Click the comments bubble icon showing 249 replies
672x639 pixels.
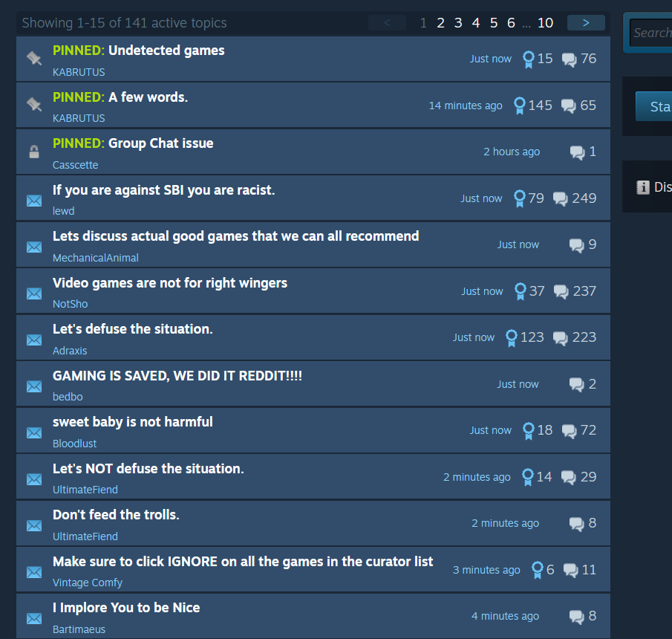pos(560,198)
